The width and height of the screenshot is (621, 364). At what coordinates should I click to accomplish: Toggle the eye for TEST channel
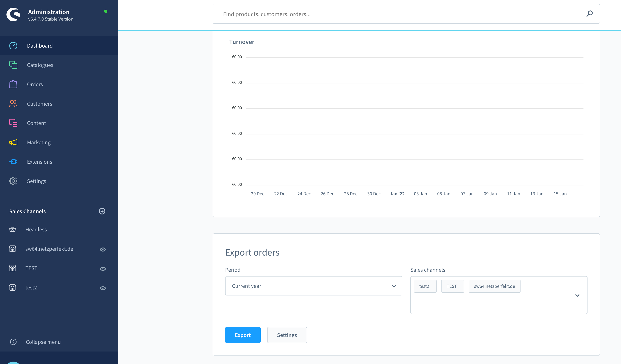tap(103, 269)
